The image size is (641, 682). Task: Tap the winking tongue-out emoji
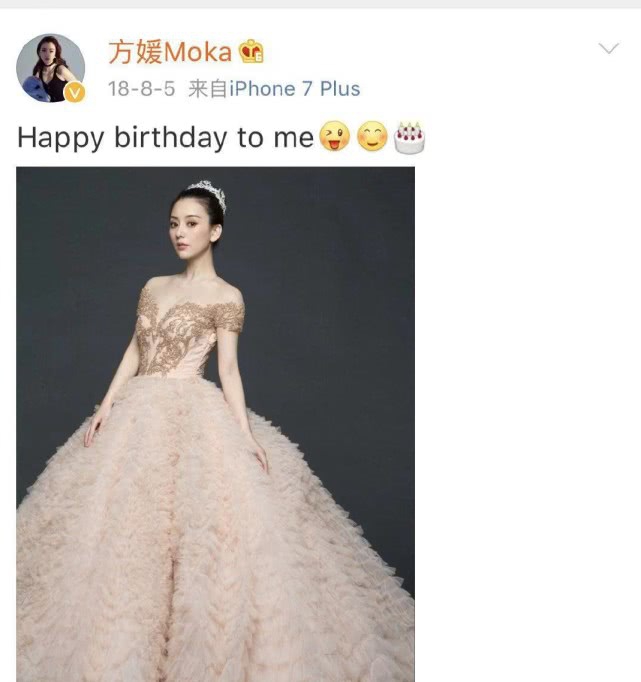pyautogui.click(x=334, y=136)
